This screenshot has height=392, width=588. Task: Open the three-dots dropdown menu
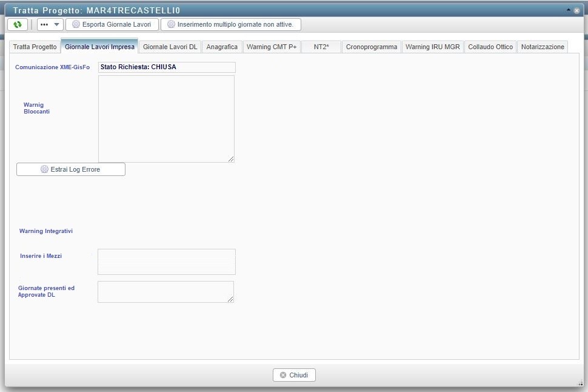pos(50,24)
